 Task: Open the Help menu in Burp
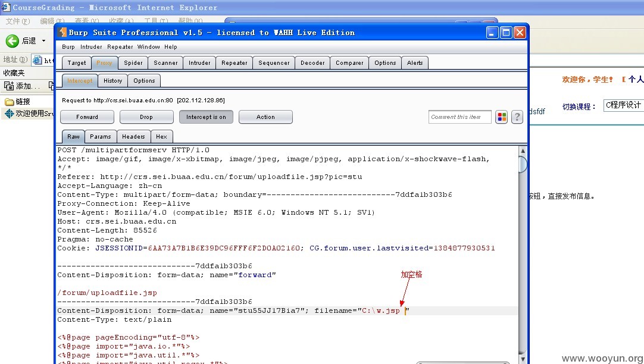point(171,47)
